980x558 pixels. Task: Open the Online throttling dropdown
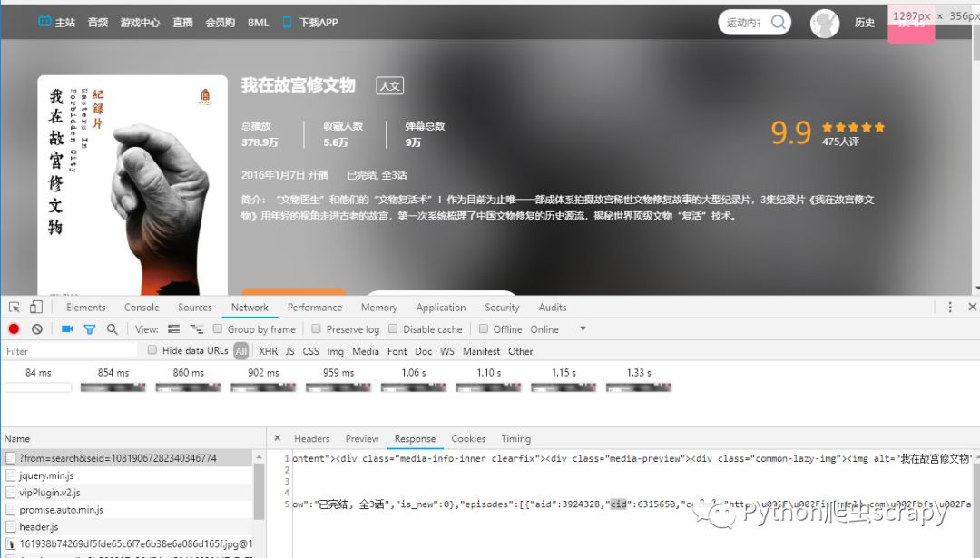559,328
